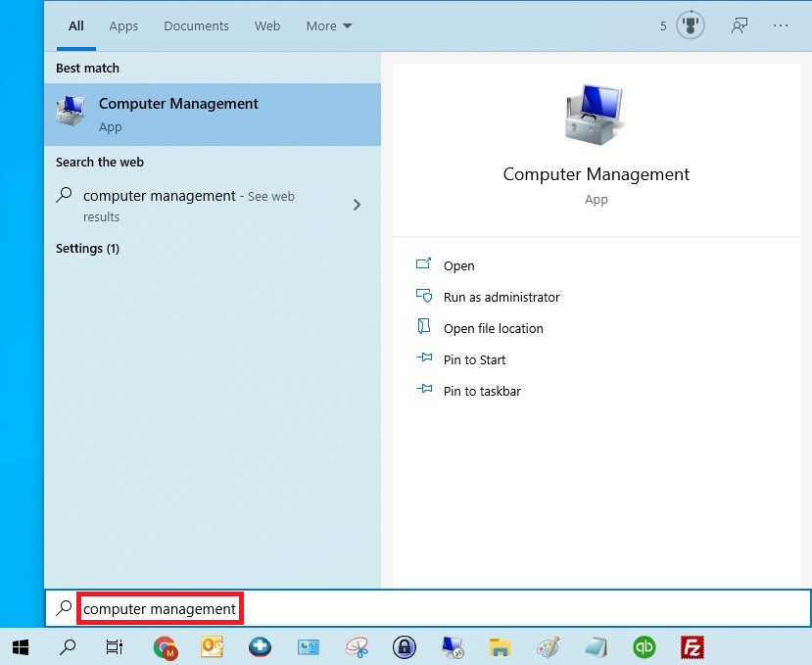Click the 'computer management' search input field

pyautogui.click(x=428, y=608)
